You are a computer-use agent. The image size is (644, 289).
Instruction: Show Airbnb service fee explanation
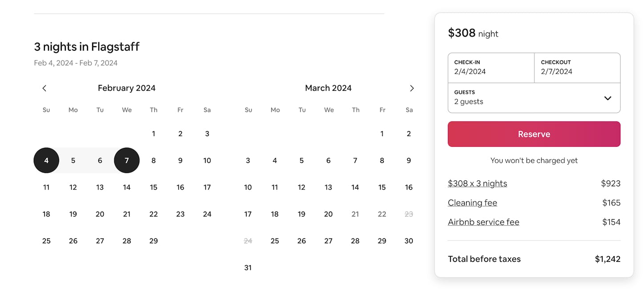483,222
